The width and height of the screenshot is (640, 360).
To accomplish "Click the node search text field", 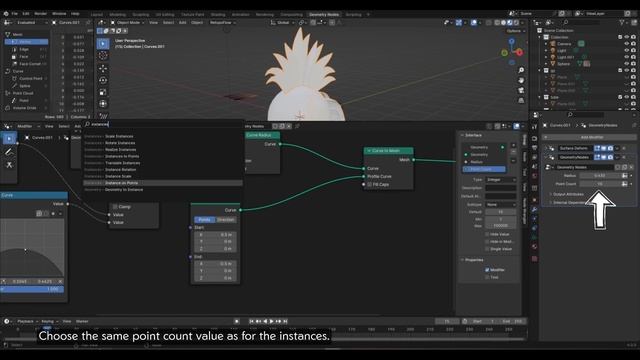I will coord(162,124).
